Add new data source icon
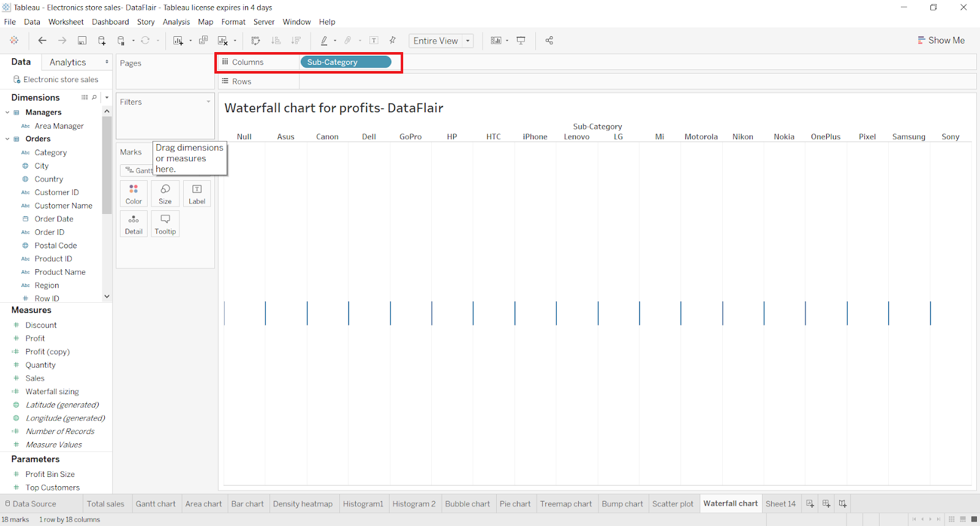Viewport: 980px width, 526px height. 102,40
